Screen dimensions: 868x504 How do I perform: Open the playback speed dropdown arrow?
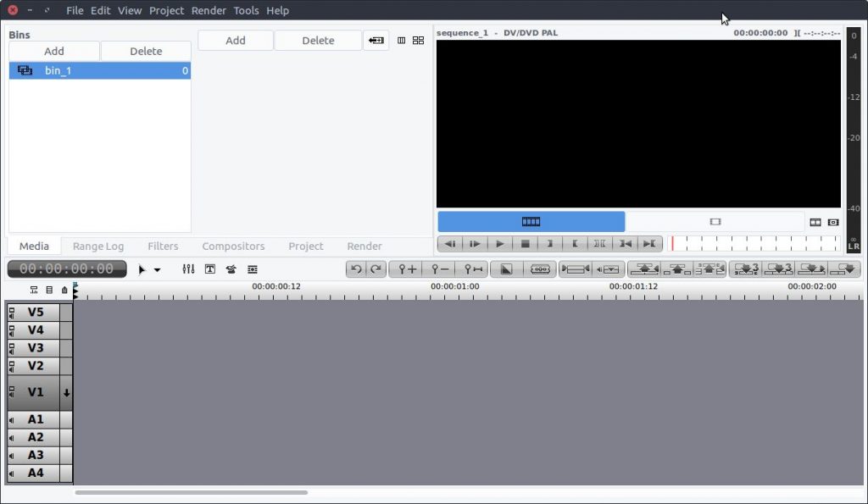pyautogui.click(x=158, y=269)
